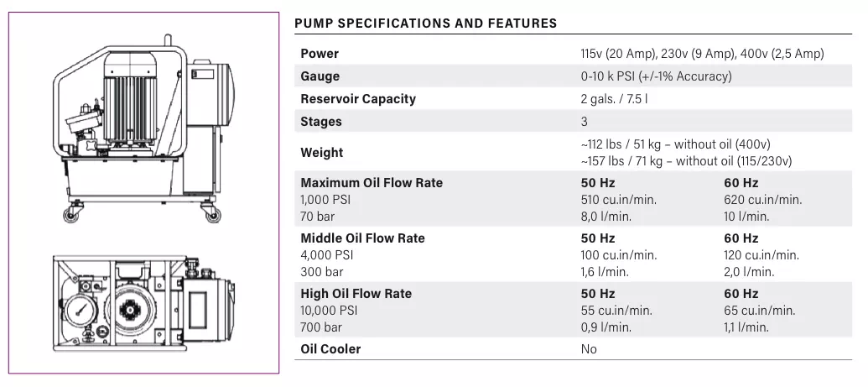Select the "2 gals. / 7.5 l" capacity value
868x387 pixels.
click(614, 99)
